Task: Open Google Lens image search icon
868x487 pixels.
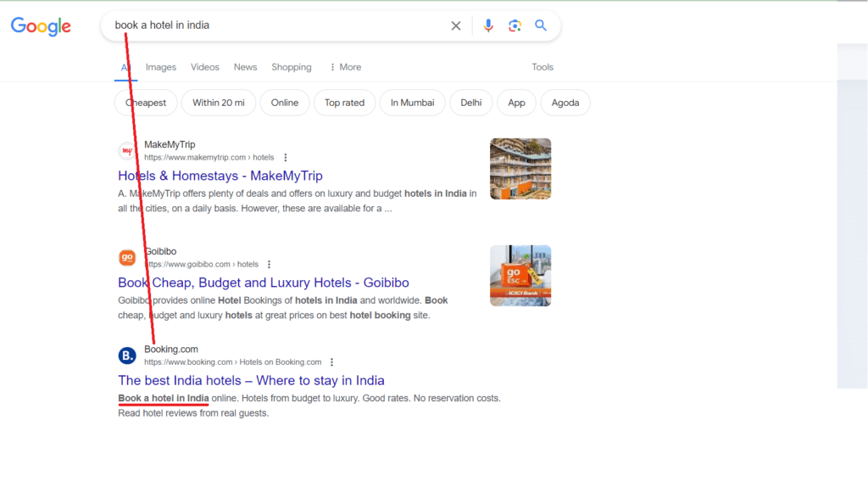Action: point(515,25)
